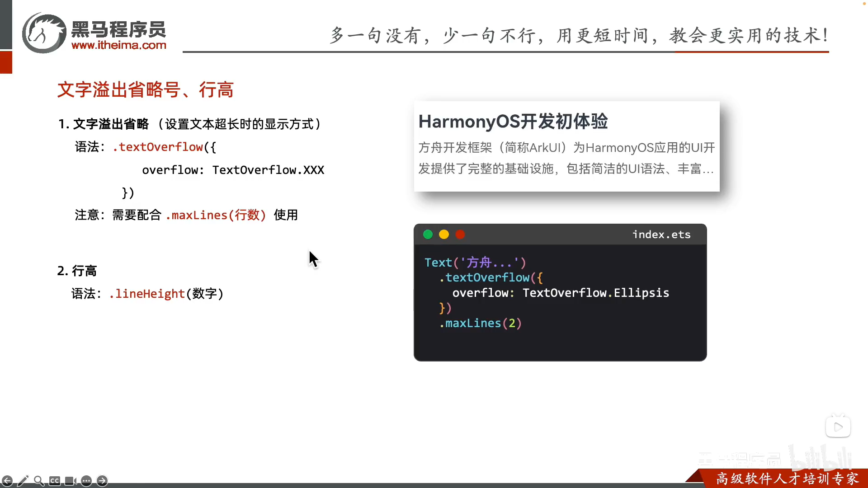
Task: Open the pen annotation tool
Action: coord(23,481)
